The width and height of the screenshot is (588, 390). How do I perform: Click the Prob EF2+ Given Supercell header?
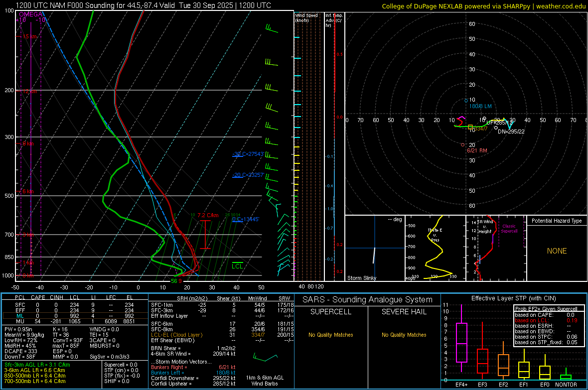pos(546,309)
